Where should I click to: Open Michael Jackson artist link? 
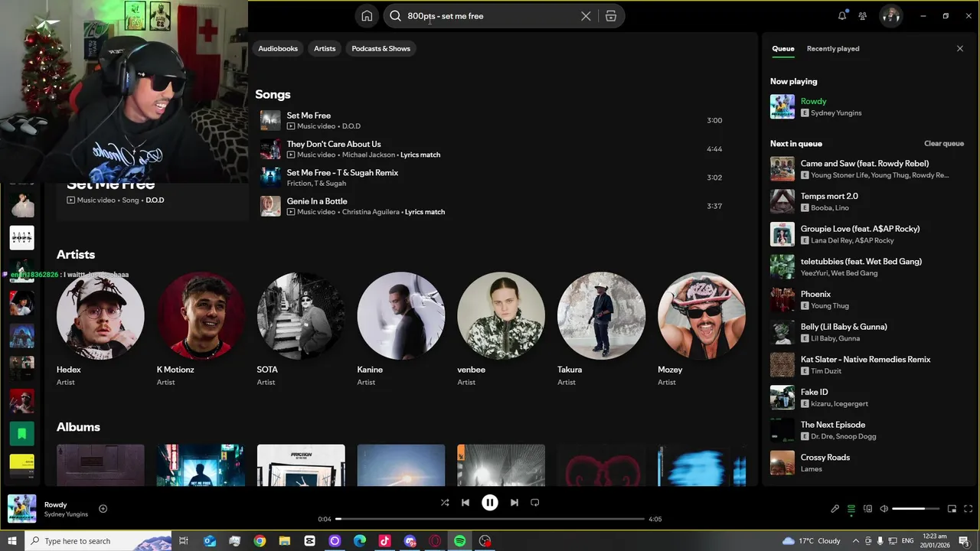click(x=368, y=155)
